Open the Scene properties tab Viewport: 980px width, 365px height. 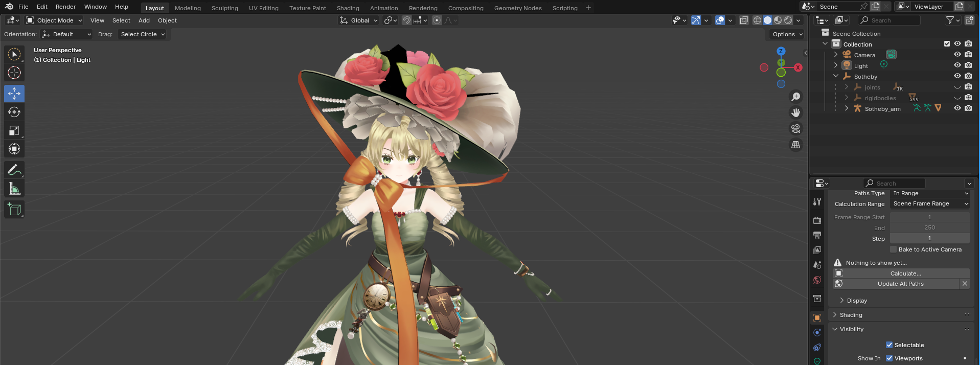817,265
